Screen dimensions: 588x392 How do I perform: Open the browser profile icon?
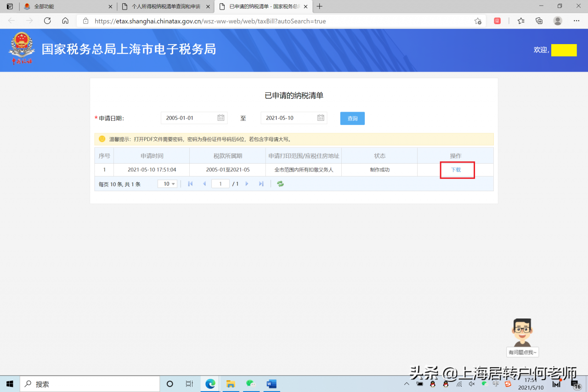(557, 21)
